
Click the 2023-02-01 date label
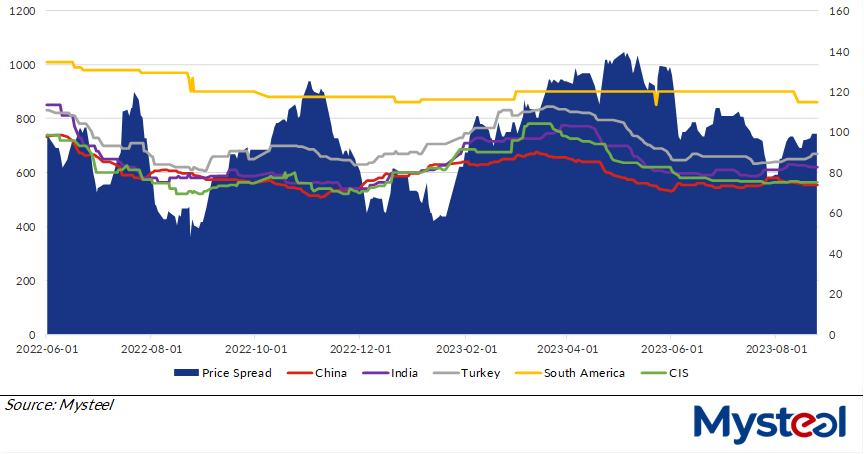(464, 350)
